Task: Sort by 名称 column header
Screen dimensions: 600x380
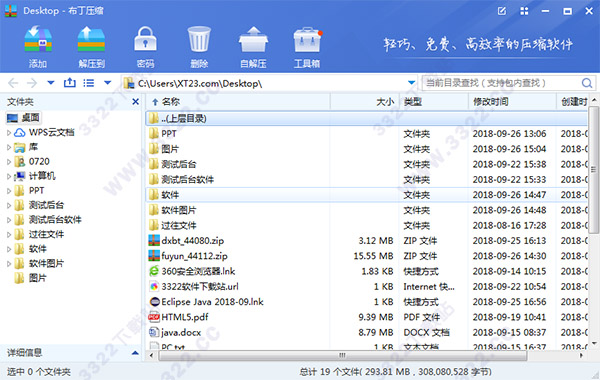Action: (x=237, y=102)
